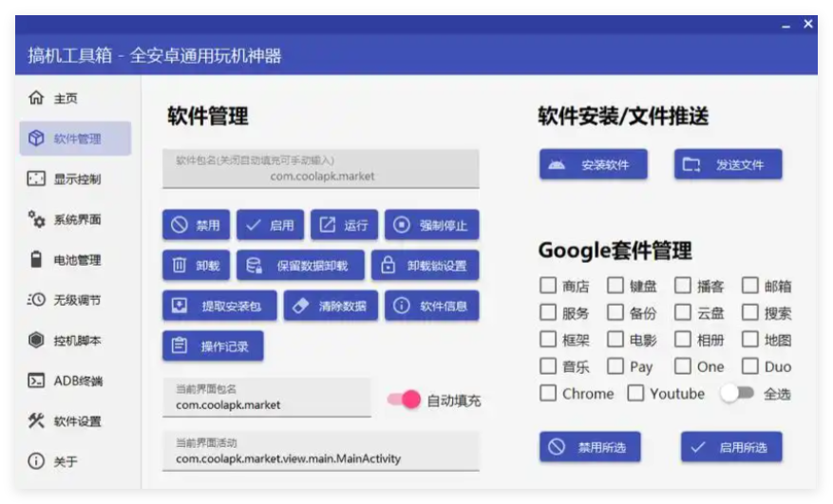This screenshot has height=504, width=833.
Task: Check the 商店 checkbox
Action: pyautogui.click(x=548, y=286)
